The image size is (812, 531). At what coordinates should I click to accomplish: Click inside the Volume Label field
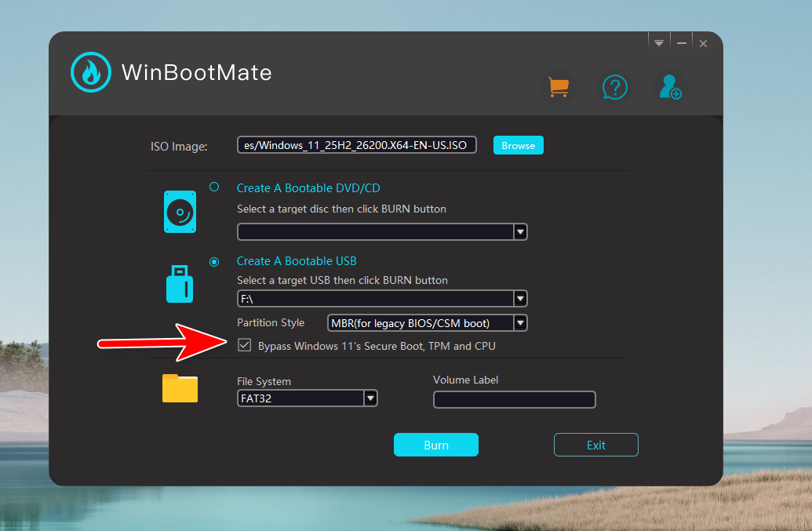click(514, 399)
